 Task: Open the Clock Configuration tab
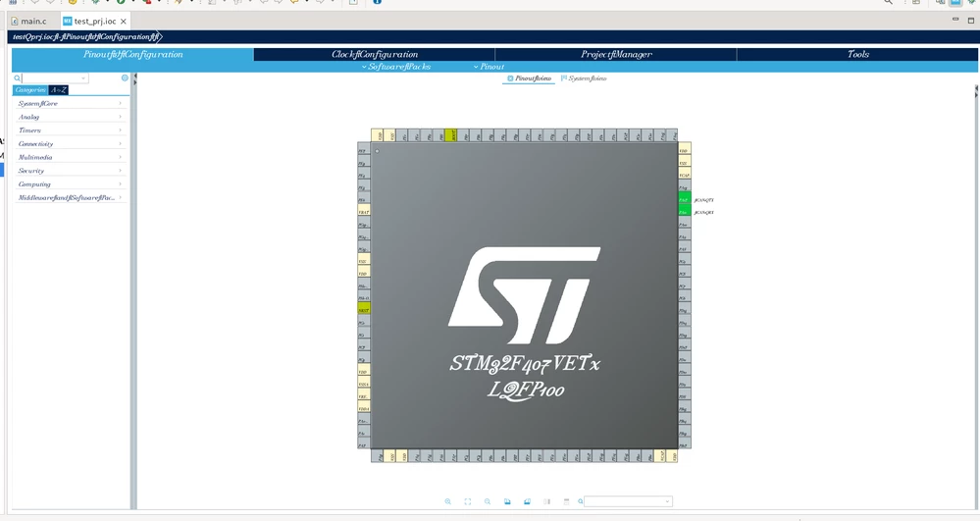pos(375,54)
